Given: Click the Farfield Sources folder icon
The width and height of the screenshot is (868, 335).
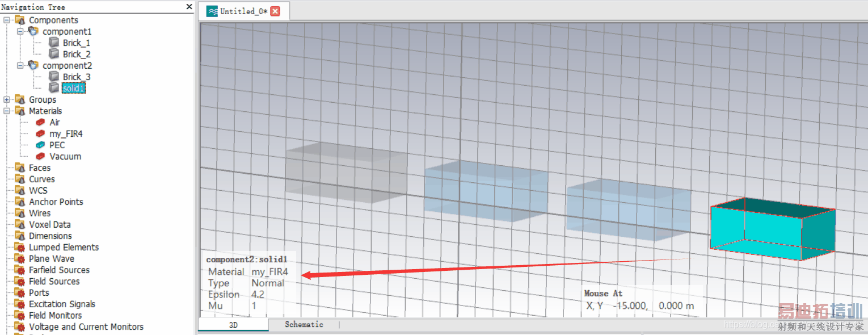Looking at the screenshot, I should click(x=20, y=270).
